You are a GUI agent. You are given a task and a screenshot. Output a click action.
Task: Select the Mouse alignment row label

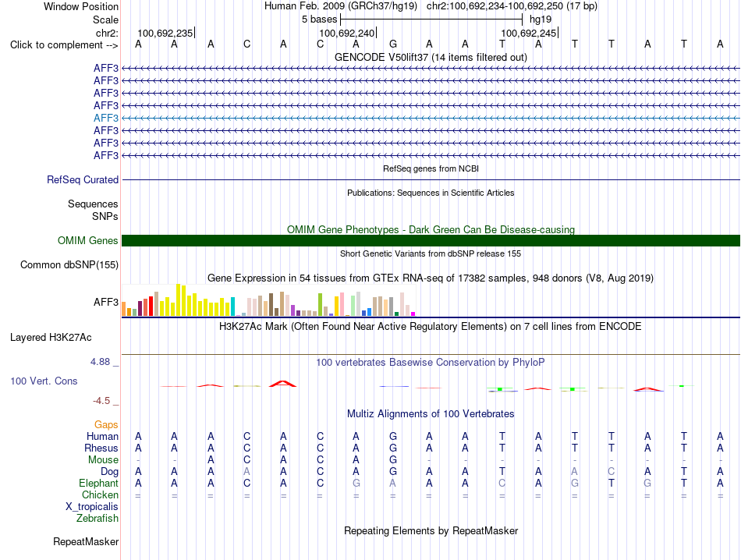(x=103, y=460)
